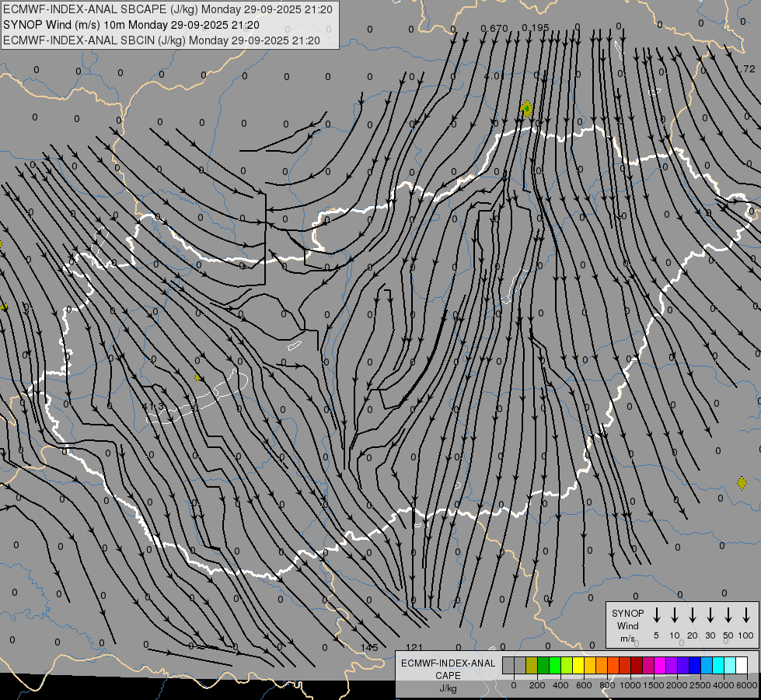
Task: Click the wind legend arrow above 10
Action: click(x=674, y=615)
